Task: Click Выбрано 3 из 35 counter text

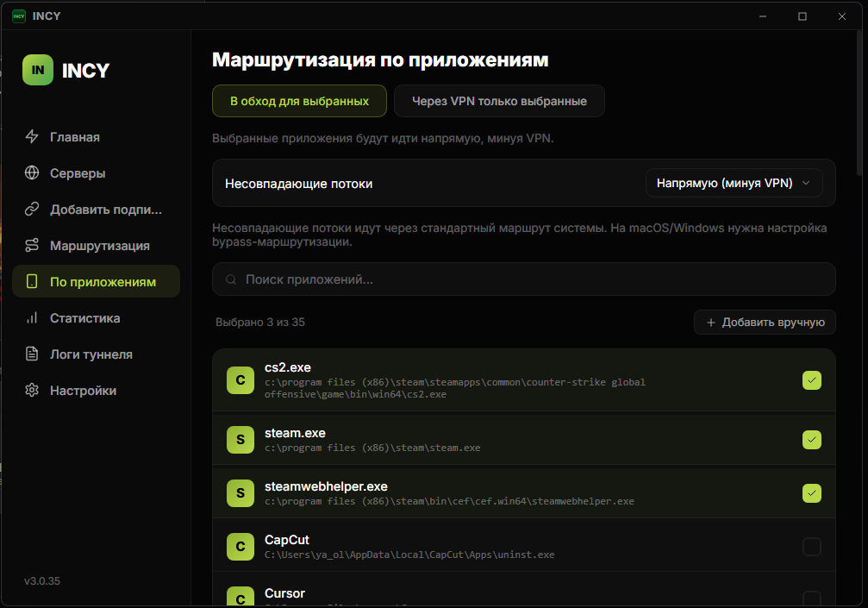Action: [x=260, y=323]
